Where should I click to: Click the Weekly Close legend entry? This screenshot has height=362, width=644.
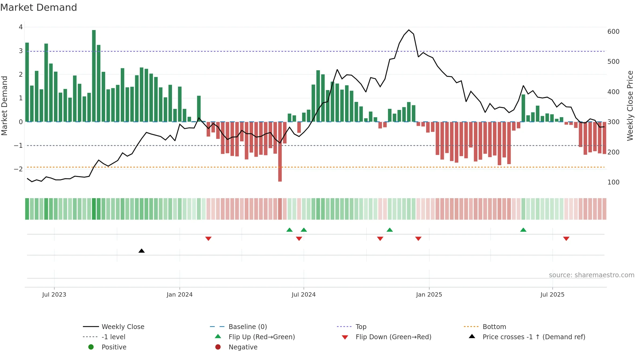coord(114,327)
